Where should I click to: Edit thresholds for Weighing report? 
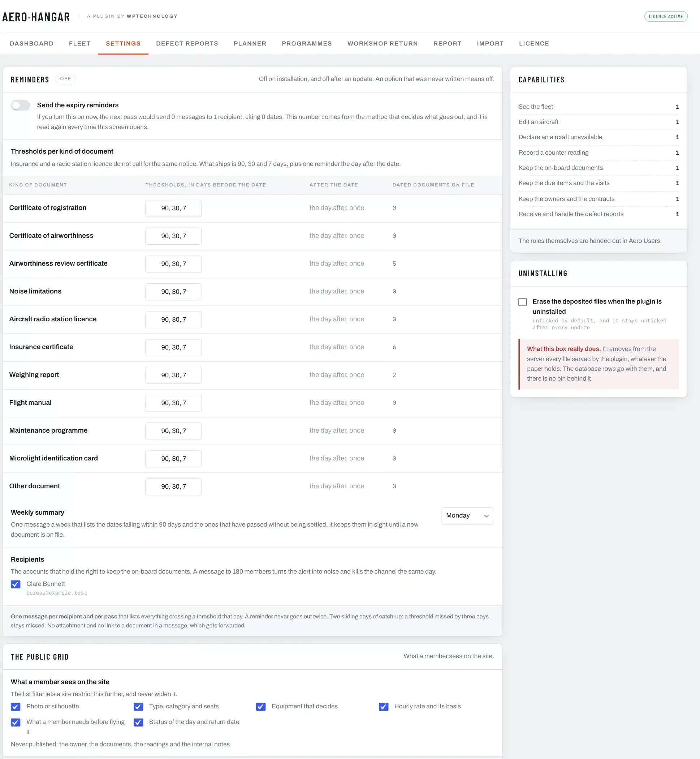(173, 375)
